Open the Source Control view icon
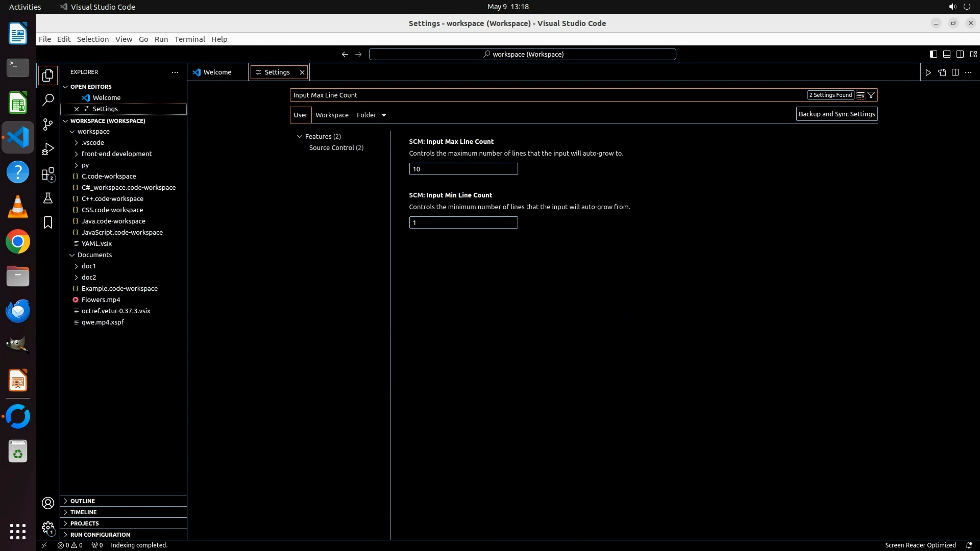The height and width of the screenshot is (551, 980). click(48, 124)
